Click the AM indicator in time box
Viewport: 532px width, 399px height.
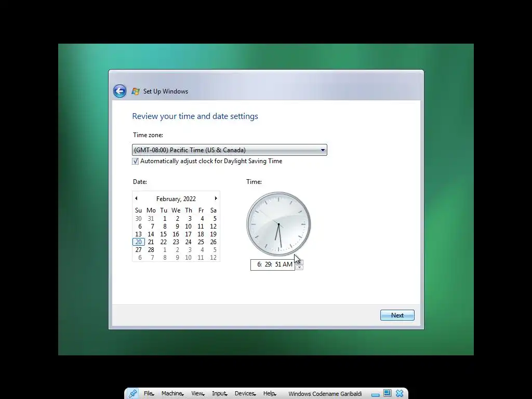tap(288, 264)
